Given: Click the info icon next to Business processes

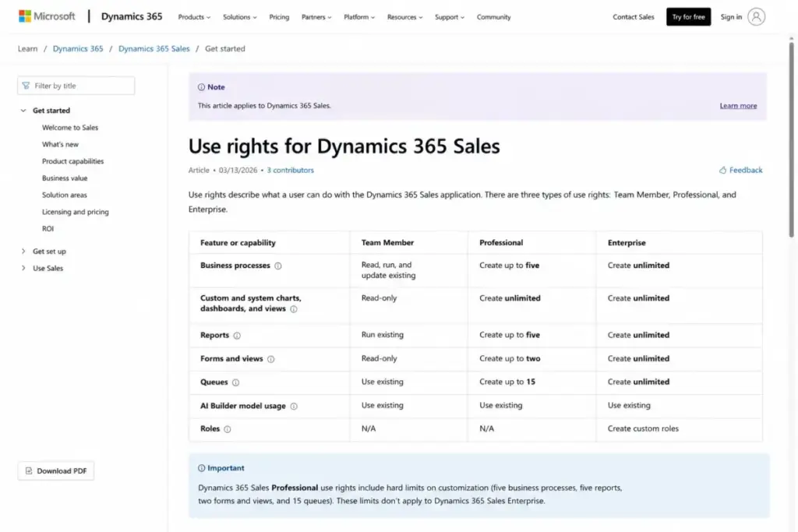Looking at the screenshot, I should click(278, 266).
